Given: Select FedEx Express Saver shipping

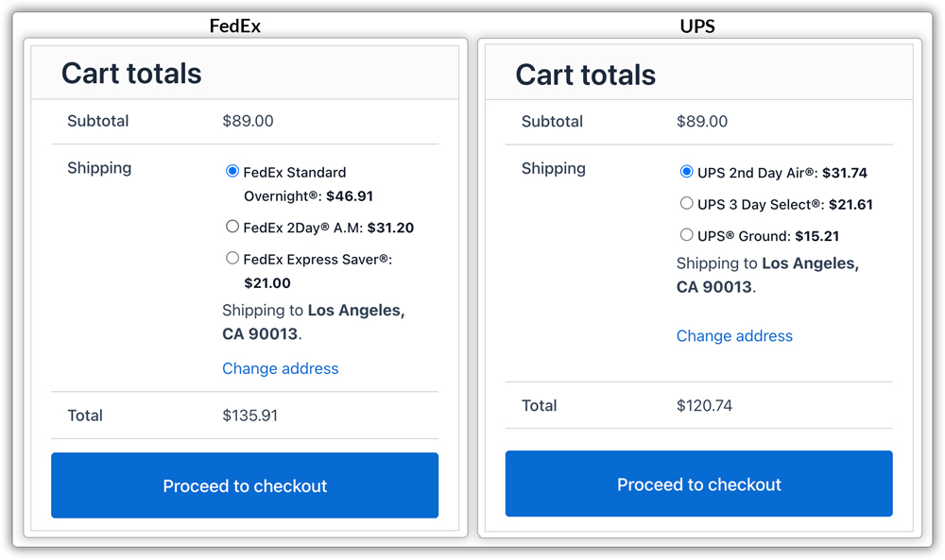Looking at the screenshot, I should [232, 257].
